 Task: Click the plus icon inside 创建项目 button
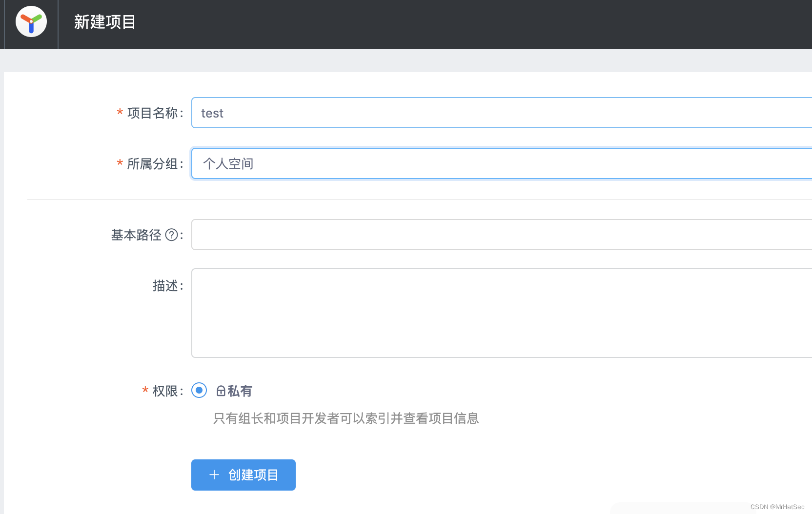point(214,474)
